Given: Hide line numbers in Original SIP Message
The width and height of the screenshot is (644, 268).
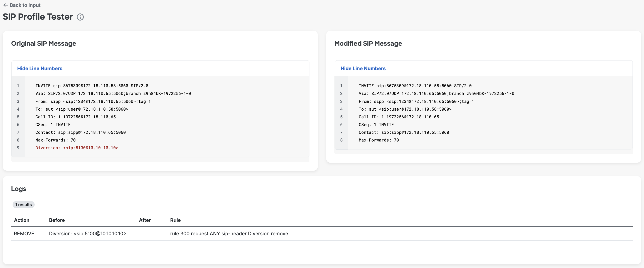Looking at the screenshot, I should coord(40,69).
